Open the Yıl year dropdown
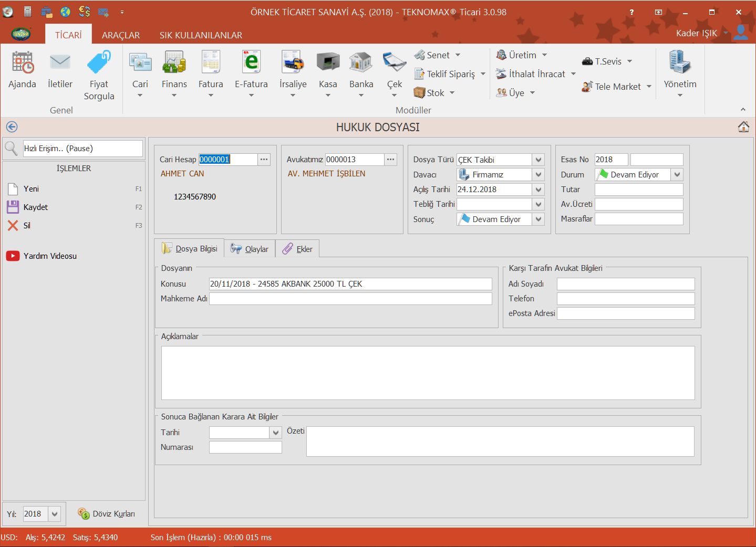The height and width of the screenshot is (547, 756). pyautogui.click(x=55, y=514)
